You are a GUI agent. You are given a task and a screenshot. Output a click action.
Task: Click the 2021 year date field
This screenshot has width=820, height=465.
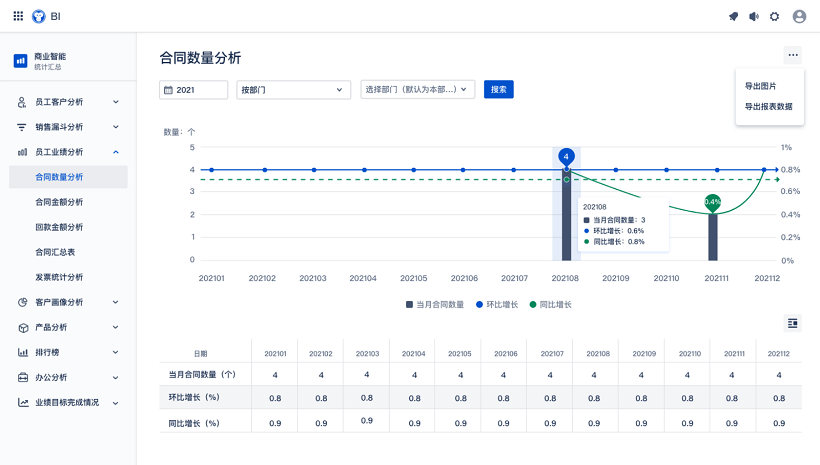(x=193, y=90)
